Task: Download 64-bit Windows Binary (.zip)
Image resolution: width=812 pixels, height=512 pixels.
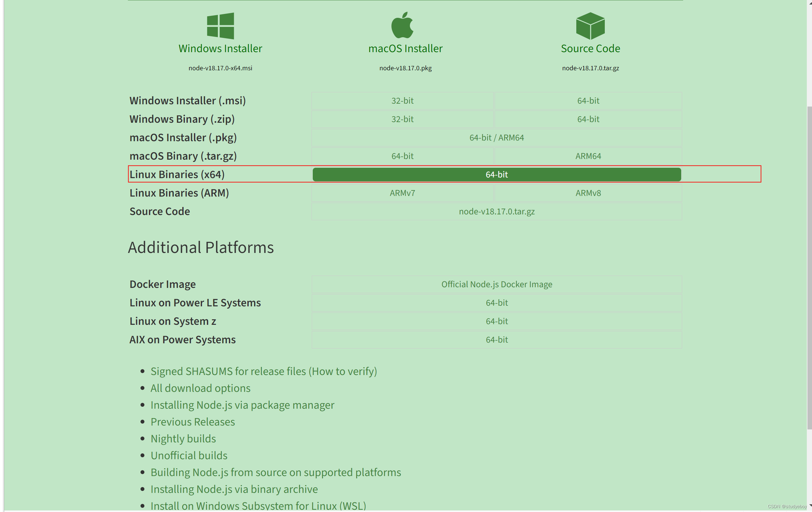Action: point(588,119)
